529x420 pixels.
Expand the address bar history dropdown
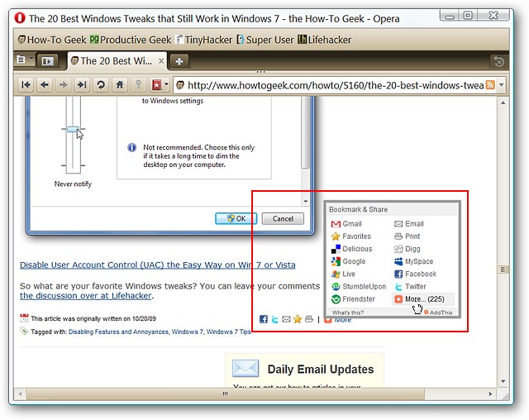pyautogui.click(x=502, y=85)
